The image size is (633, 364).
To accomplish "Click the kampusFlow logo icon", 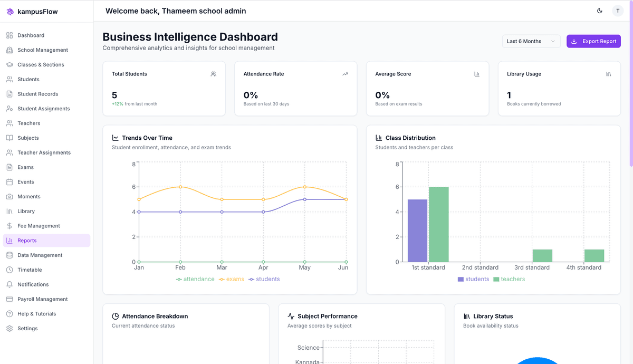I will [9, 11].
